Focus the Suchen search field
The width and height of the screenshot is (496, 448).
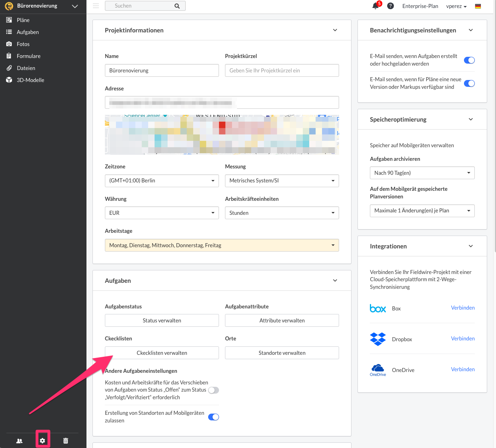click(140, 6)
